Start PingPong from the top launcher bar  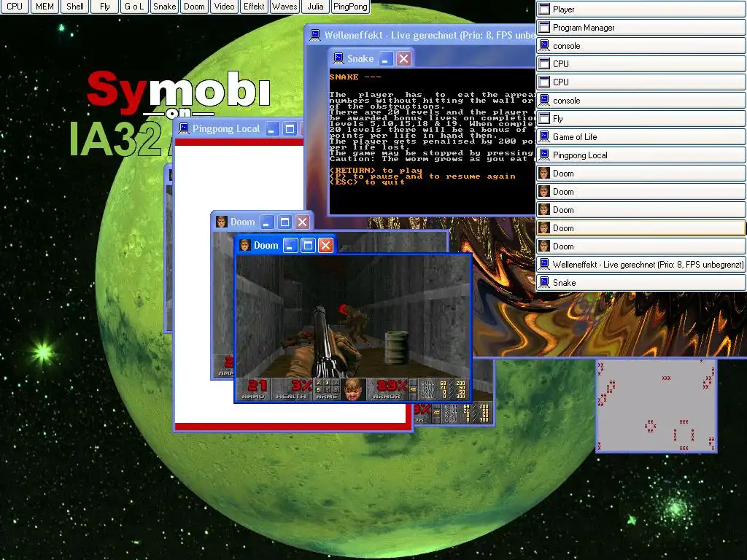pos(350,7)
